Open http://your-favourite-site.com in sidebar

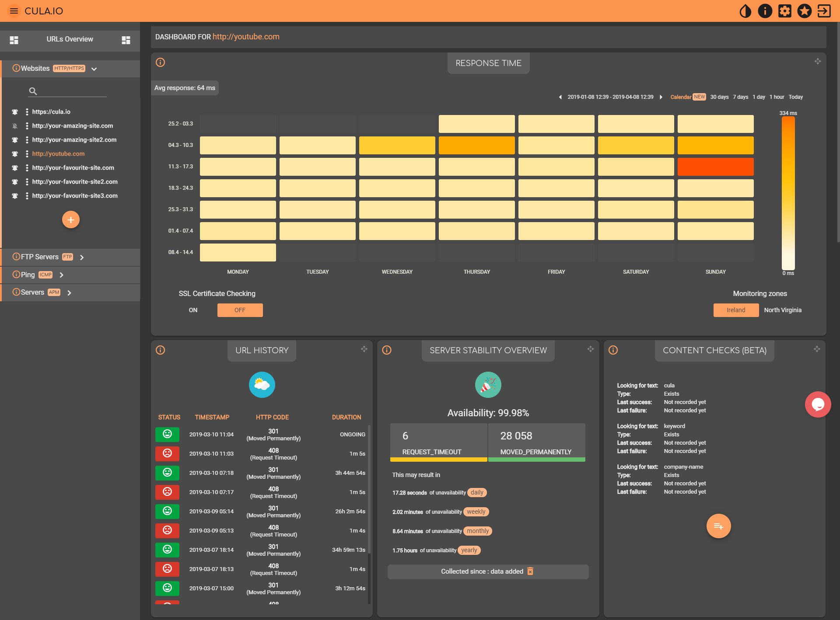click(73, 168)
